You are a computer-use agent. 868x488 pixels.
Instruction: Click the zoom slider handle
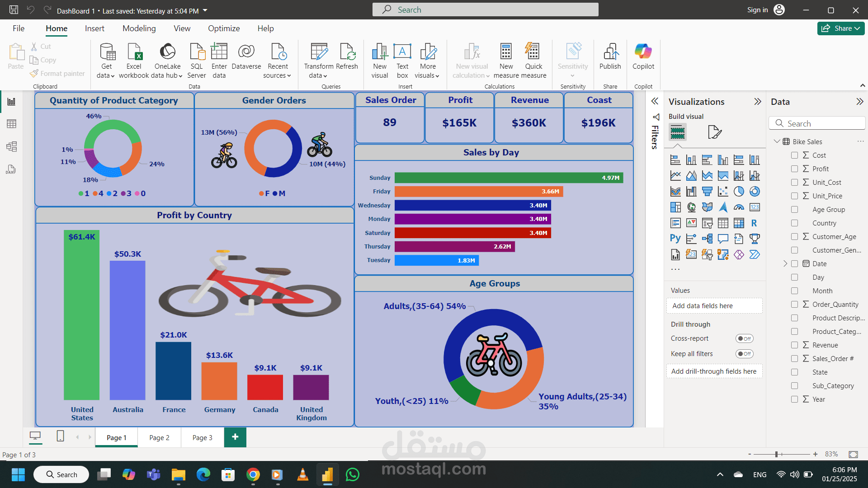point(776,454)
